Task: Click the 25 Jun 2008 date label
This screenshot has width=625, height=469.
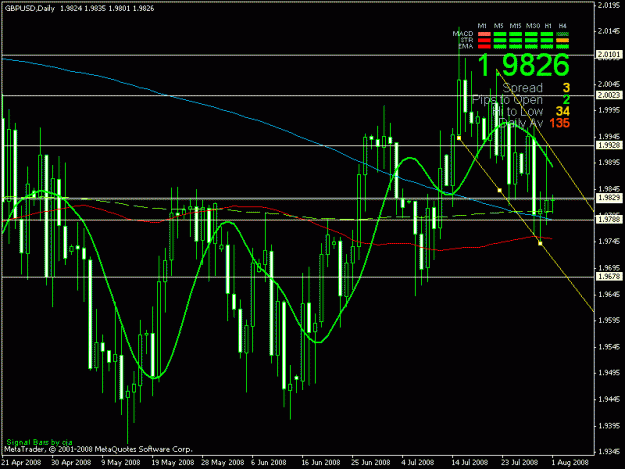Action: [371, 462]
